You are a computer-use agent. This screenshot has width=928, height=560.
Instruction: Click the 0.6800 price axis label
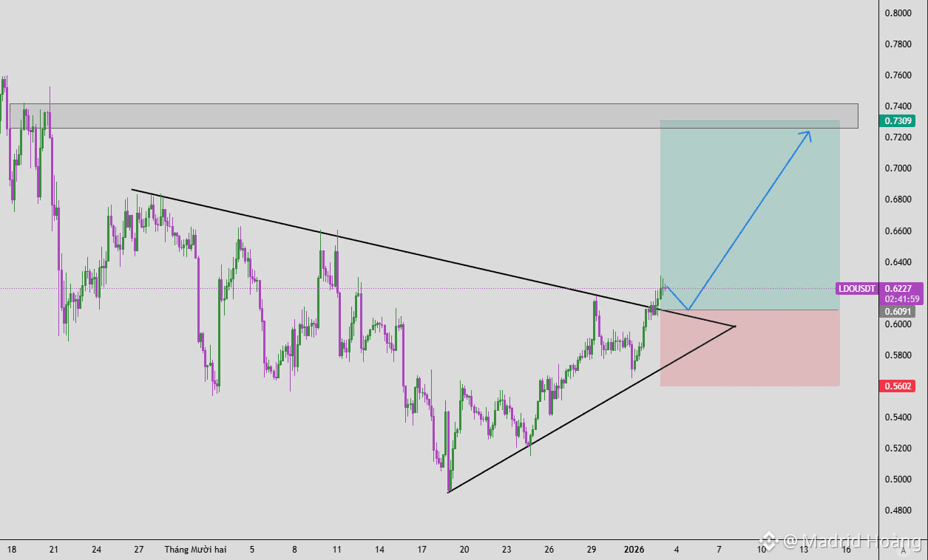click(x=897, y=199)
